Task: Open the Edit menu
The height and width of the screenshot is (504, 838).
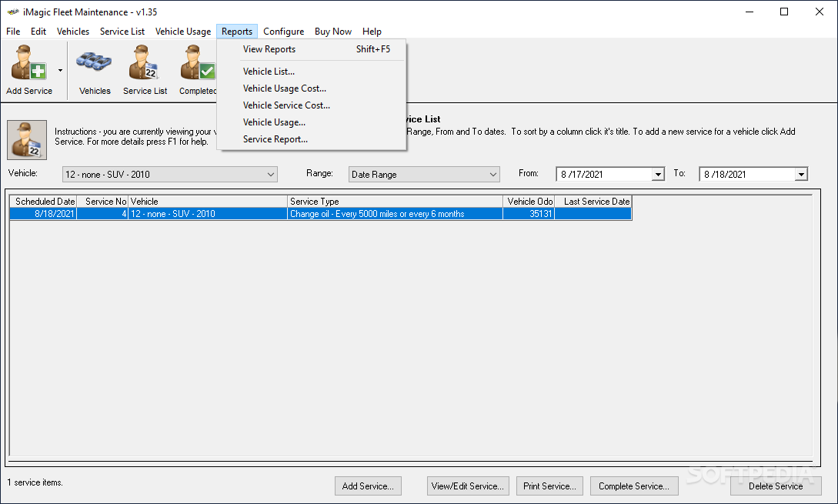Action: pos(38,32)
